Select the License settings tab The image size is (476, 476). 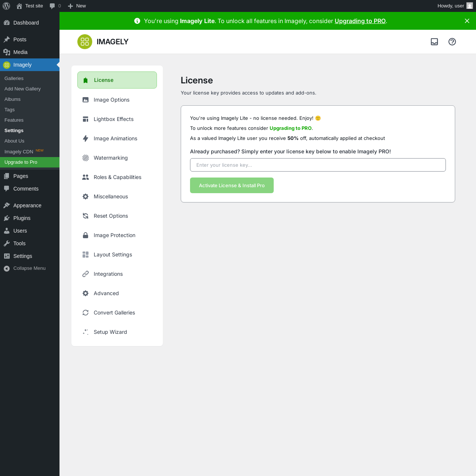tap(117, 80)
